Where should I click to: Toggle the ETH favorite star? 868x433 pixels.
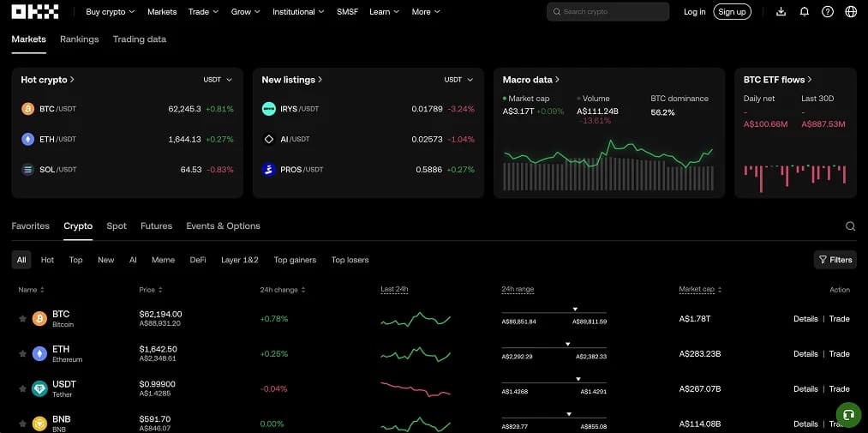click(22, 354)
